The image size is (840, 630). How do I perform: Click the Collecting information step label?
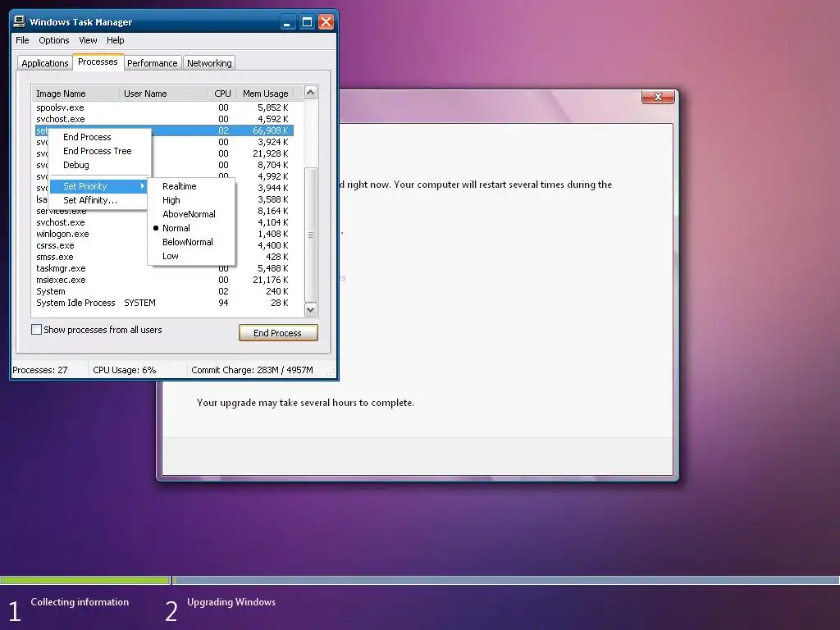80,602
